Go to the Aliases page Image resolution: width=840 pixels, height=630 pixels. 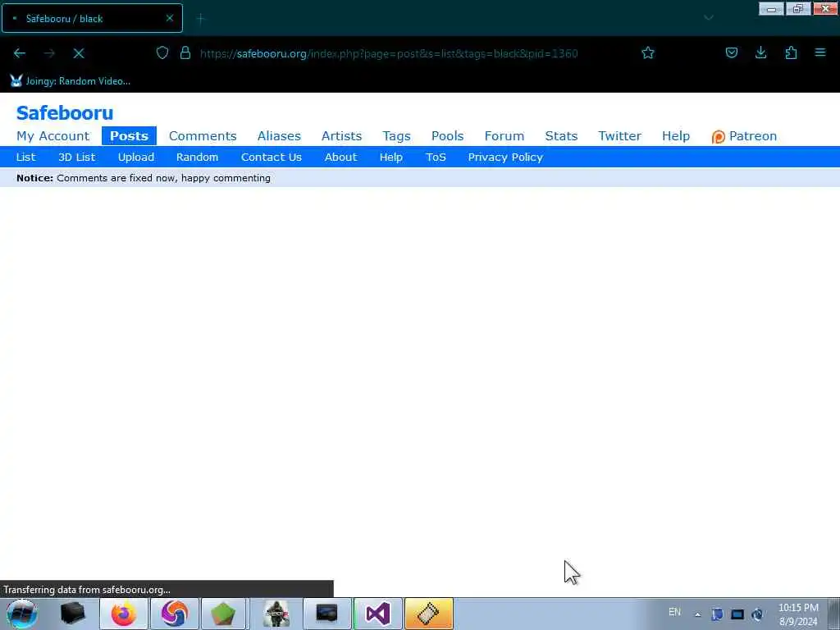coord(279,136)
